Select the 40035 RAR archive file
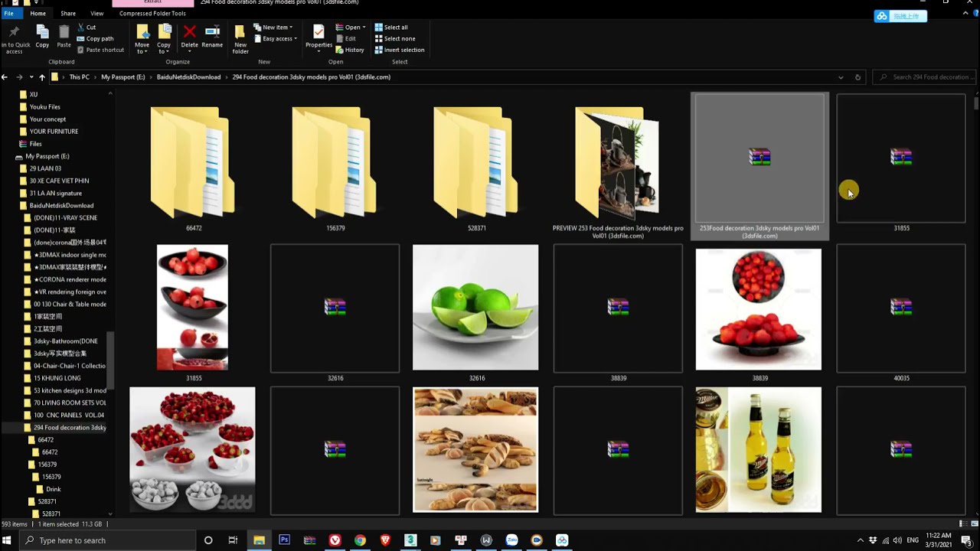Image resolution: width=980 pixels, height=551 pixels. (901, 312)
